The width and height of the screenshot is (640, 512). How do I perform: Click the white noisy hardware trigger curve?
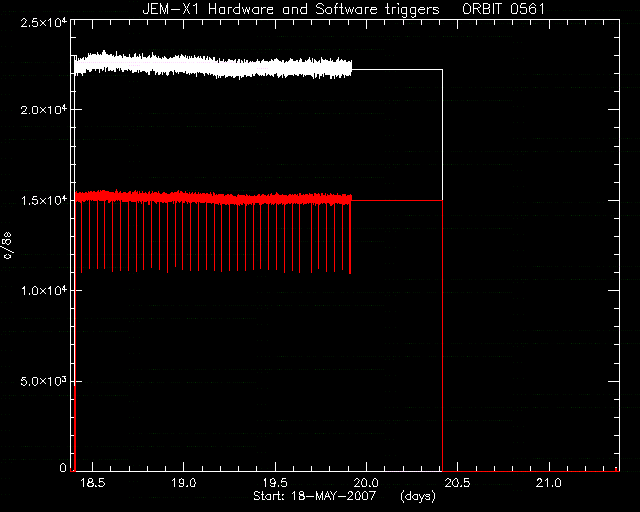click(x=212, y=65)
